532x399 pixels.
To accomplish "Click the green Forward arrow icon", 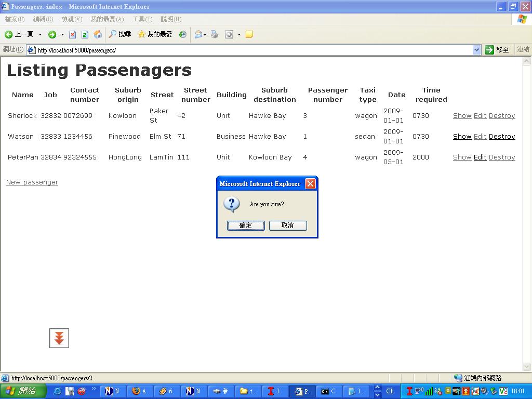I will click(52, 34).
